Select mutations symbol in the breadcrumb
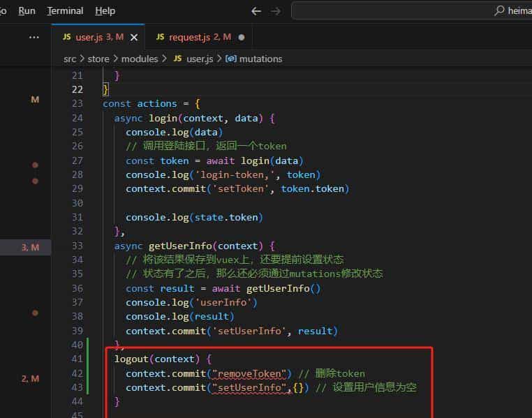The width and height of the screenshot is (532, 418). (x=260, y=59)
